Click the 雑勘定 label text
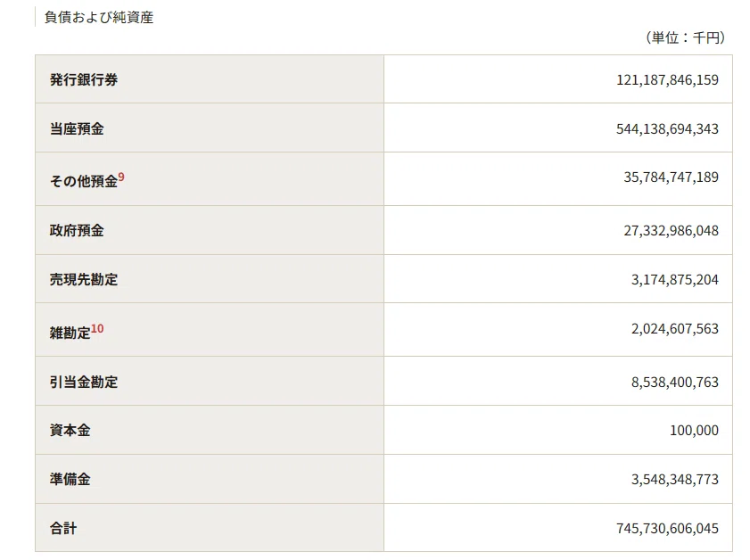 point(70,333)
